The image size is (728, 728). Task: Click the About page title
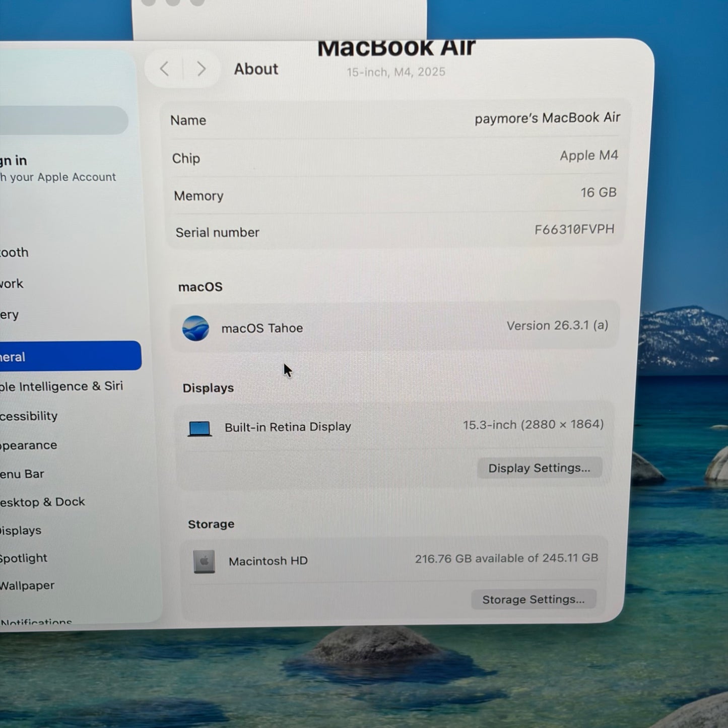tap(256, 69)
